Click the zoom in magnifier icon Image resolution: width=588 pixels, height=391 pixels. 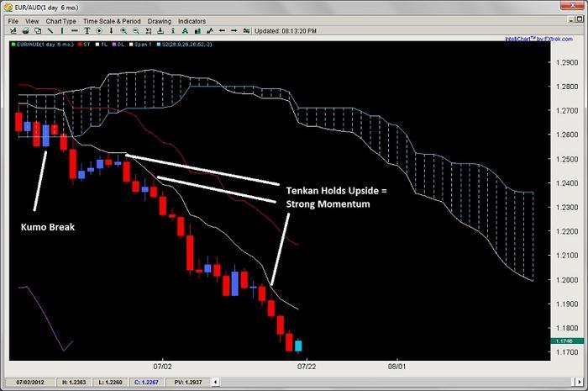pos(123,30)
